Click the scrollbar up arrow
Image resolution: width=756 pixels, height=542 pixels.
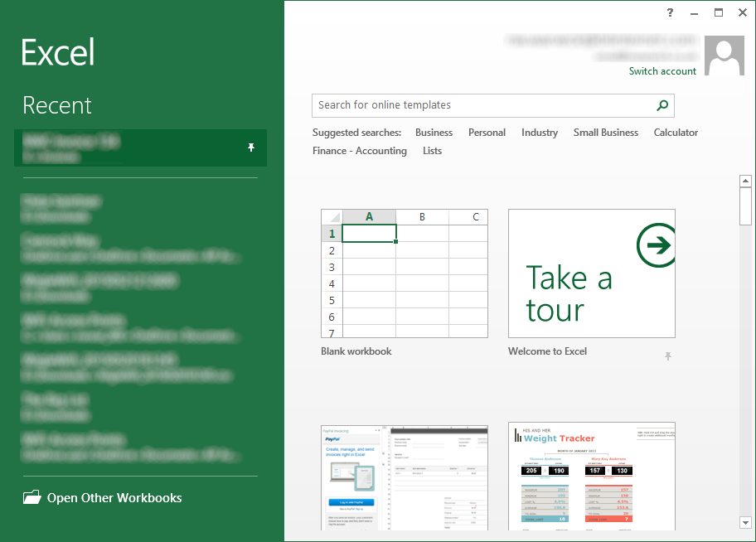[745, 181]
